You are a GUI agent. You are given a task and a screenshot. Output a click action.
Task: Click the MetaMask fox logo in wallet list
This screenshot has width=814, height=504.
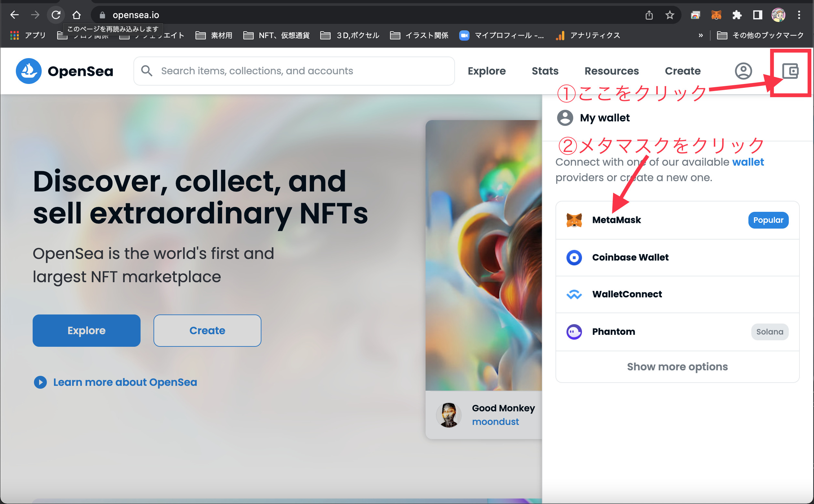(574, 220)
